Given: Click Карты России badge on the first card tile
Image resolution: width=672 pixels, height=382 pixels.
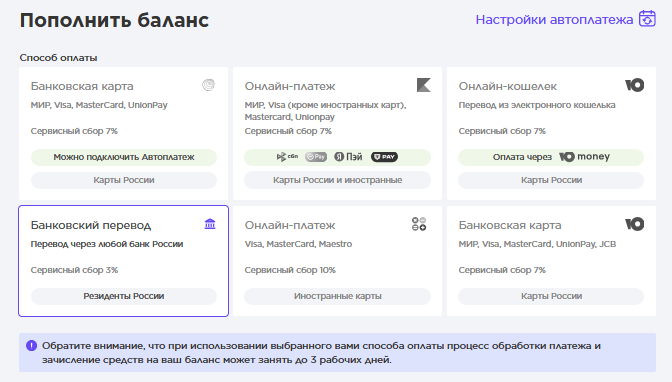Looking at the screenshot, I should coord(123,180).
